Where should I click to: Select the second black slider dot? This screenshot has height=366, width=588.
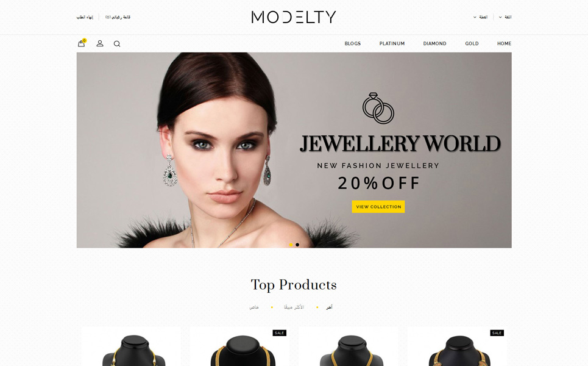[x=297, y=245]
